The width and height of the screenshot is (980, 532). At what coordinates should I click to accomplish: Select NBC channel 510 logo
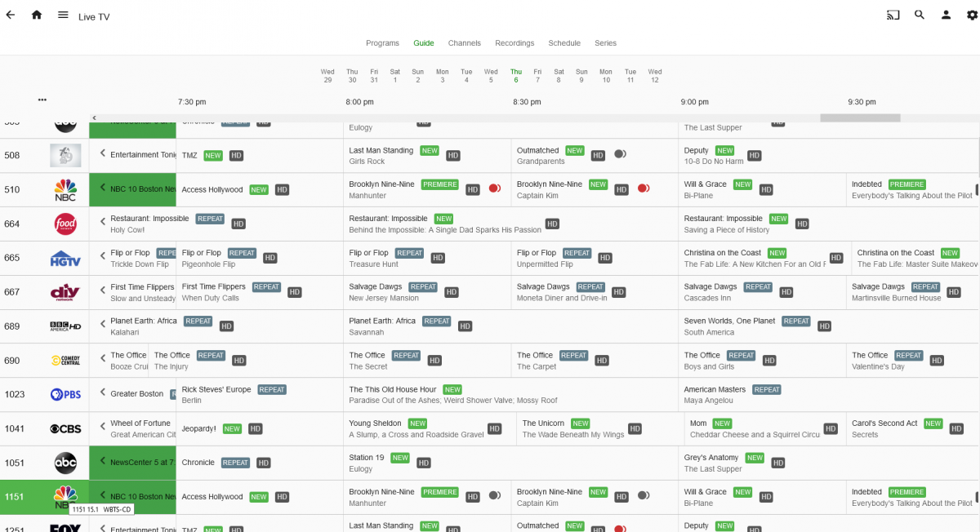click(65, 189)
